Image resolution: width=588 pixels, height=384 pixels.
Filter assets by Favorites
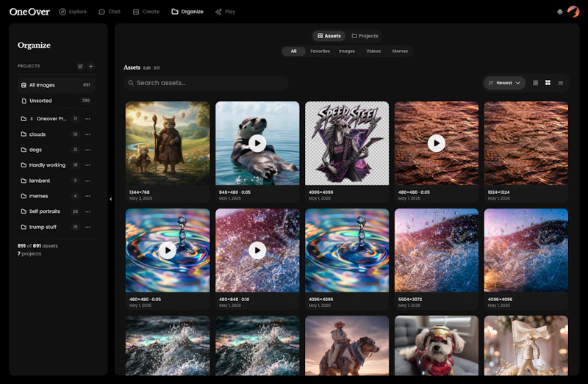point(320,51)
